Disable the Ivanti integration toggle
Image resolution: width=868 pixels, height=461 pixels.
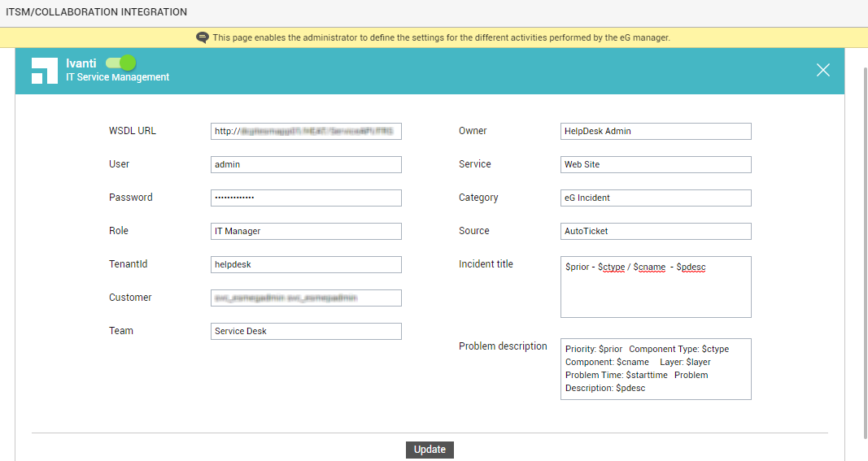tap(121, 63)
